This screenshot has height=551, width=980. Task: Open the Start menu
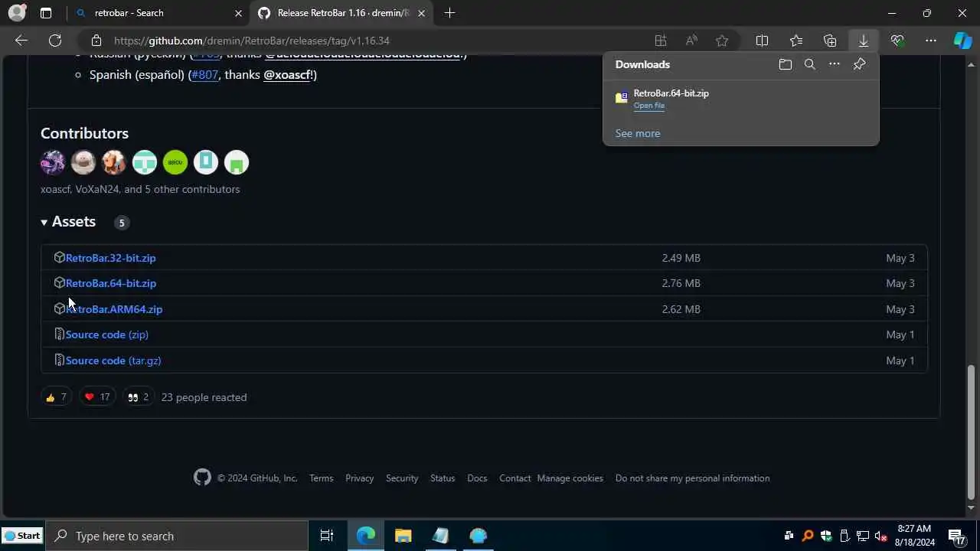22,536
